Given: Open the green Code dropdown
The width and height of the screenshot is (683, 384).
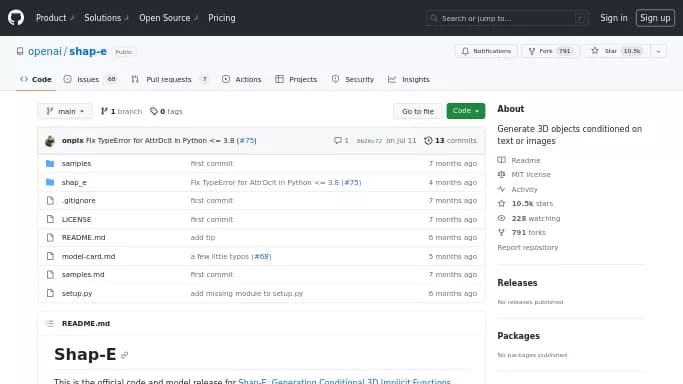Looking at the screenshot, I should [466, 111].
